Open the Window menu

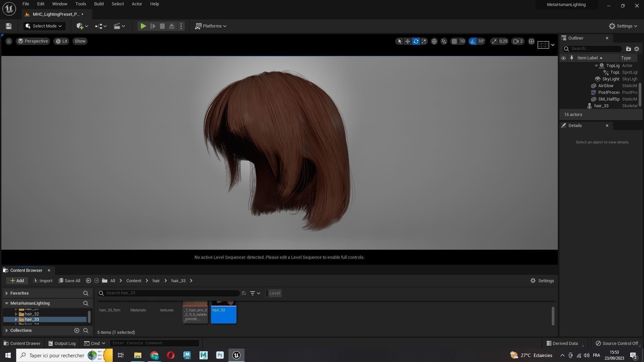click(x=60, y=4)
